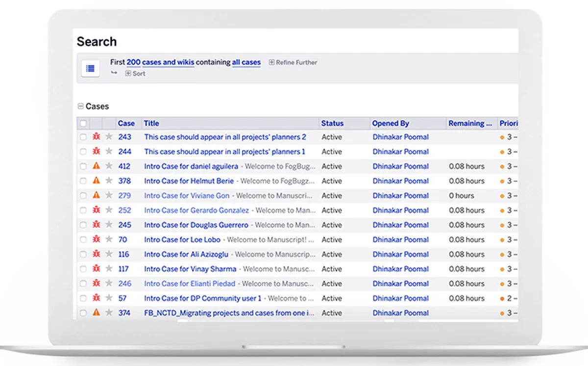Click the bug icon for case 117
The image size is (588, 366).
click(x=97, y=269)
